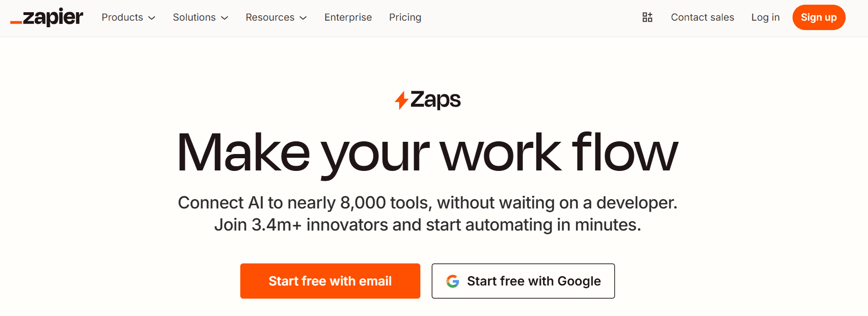Expand the Products dropdown chevron
The width and height of the screenshot is (868, 316).
pos(151,18)
